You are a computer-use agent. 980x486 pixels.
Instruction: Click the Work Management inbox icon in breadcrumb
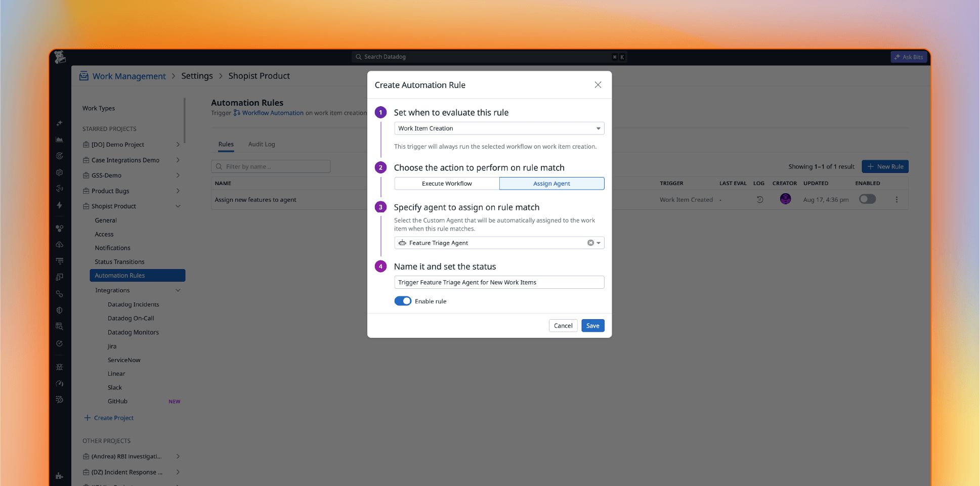(84, 76)
